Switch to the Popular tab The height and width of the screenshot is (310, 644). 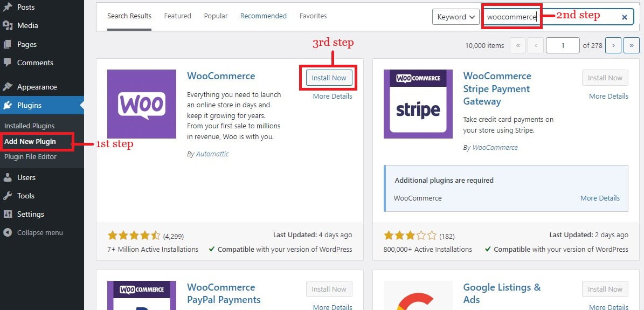(x=216, y=16)
